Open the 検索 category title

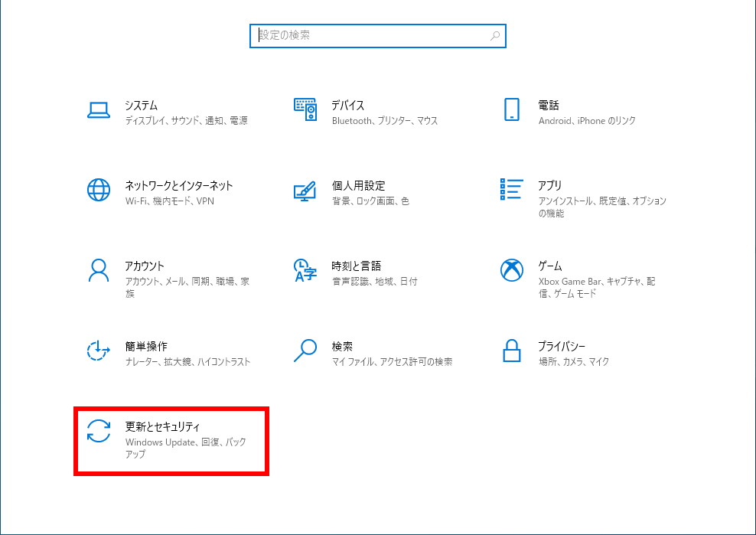point(342,347)
